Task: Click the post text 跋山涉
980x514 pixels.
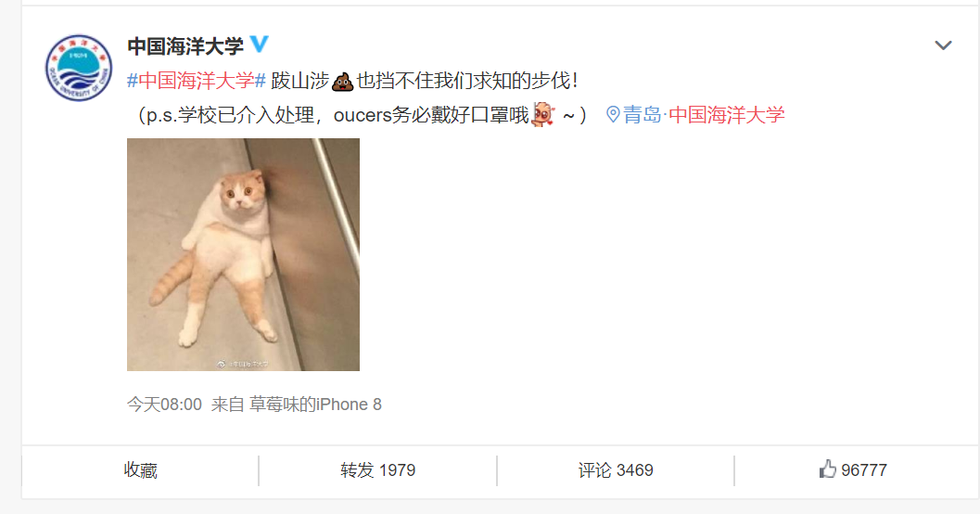Action: pyautogui.click(x=300, y=81)
